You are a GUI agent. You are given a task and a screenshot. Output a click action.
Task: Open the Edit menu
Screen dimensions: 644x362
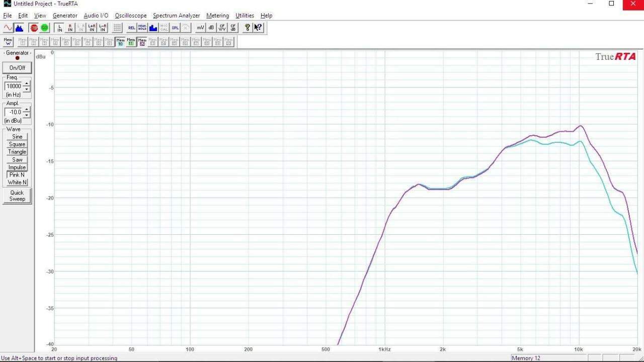[23, 16]
